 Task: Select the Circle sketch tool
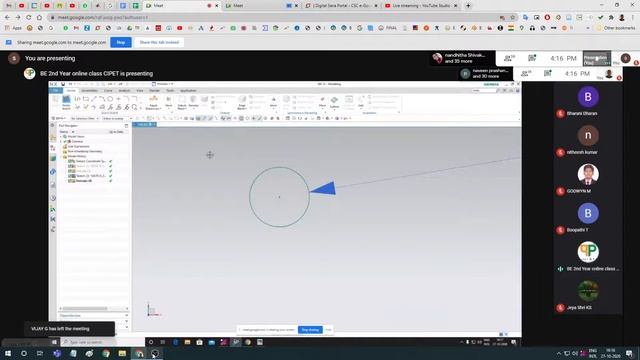[x=110, y=99]
